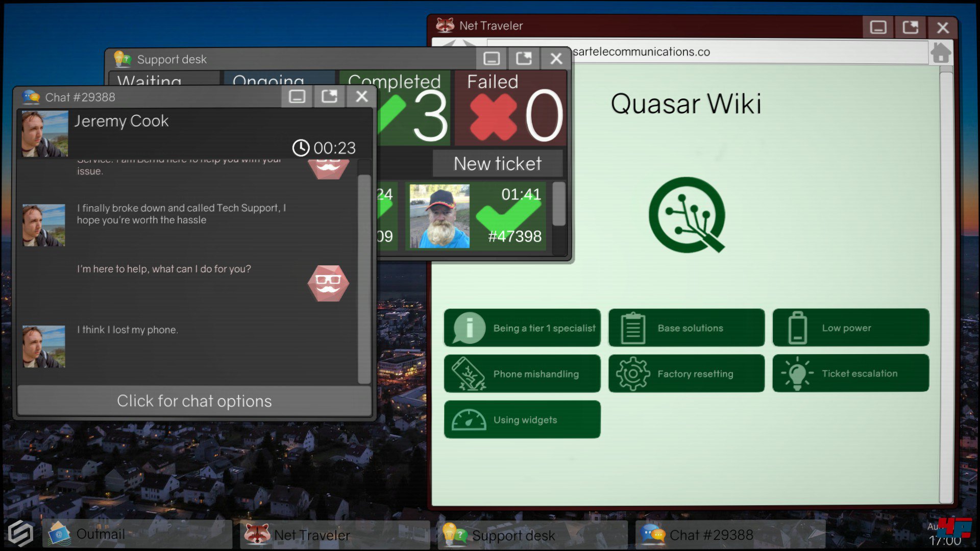The image size is (980, 551).
Task: Click Jeremy Cook's profile picture
Action: point(44,134)
